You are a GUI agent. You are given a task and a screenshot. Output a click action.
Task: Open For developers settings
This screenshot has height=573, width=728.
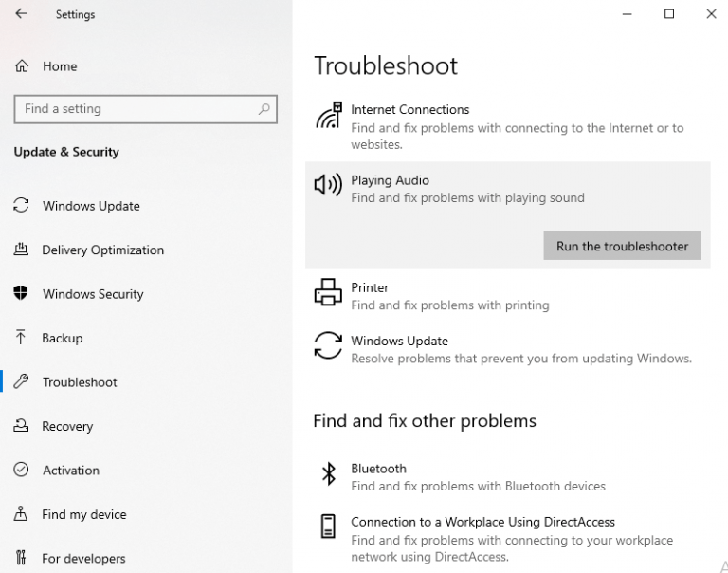tap(83, 558)
